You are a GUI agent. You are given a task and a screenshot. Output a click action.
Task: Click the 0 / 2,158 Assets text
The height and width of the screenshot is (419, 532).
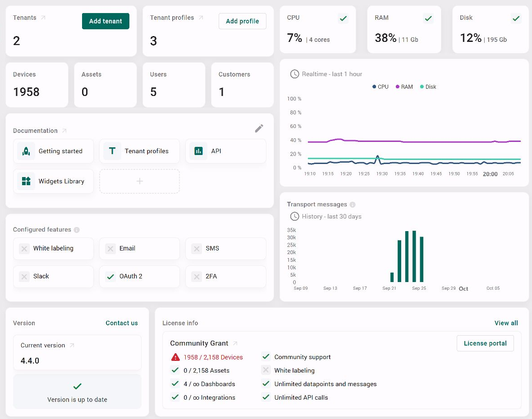[x=206, y=370]
